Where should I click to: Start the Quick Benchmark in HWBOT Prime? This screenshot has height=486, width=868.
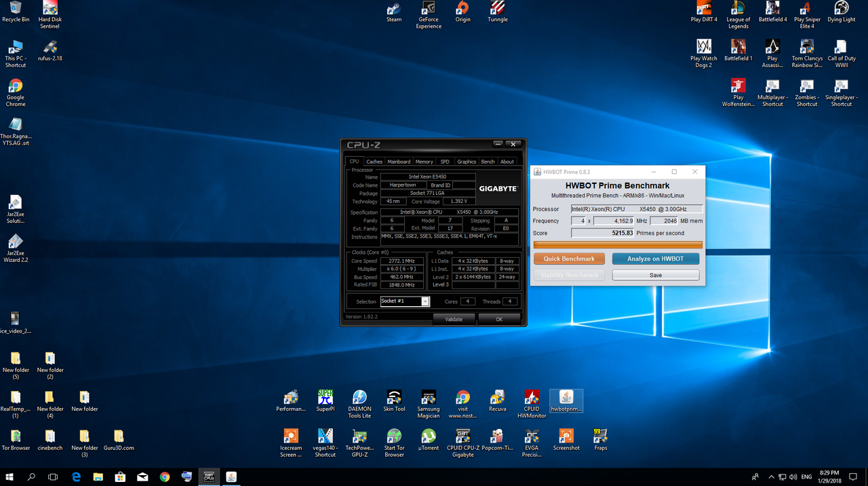tap(569, 259)
